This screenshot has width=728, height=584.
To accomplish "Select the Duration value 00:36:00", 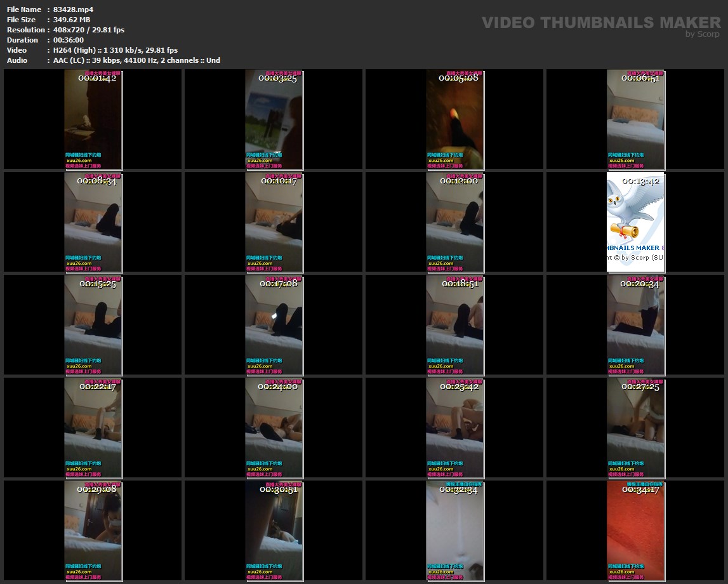I will point(69,40).
